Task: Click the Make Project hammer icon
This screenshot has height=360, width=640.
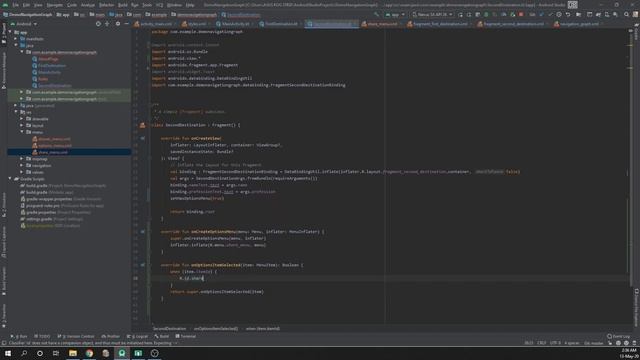Action: click(376, 14)
